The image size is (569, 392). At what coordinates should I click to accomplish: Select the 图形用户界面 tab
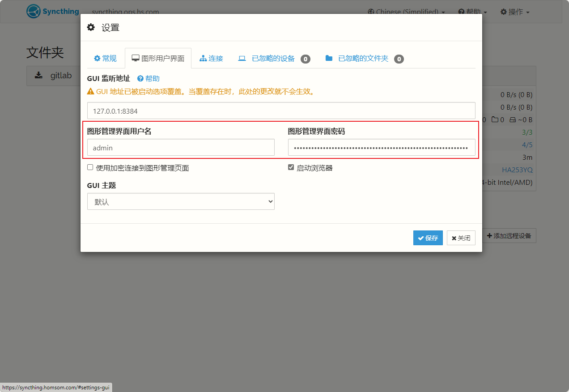pyautogui.click(x=158, y=58)
